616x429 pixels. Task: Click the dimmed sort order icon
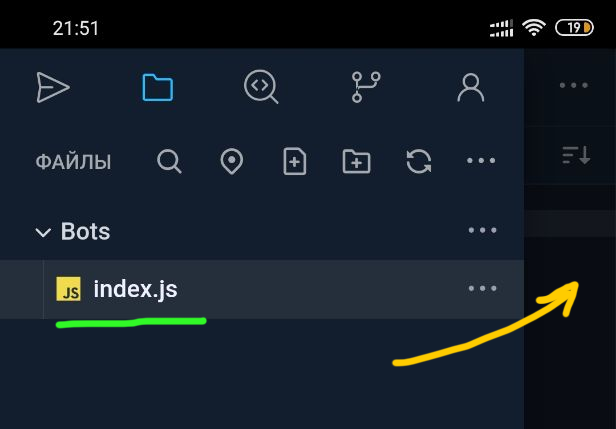click(x=576, y=155)
